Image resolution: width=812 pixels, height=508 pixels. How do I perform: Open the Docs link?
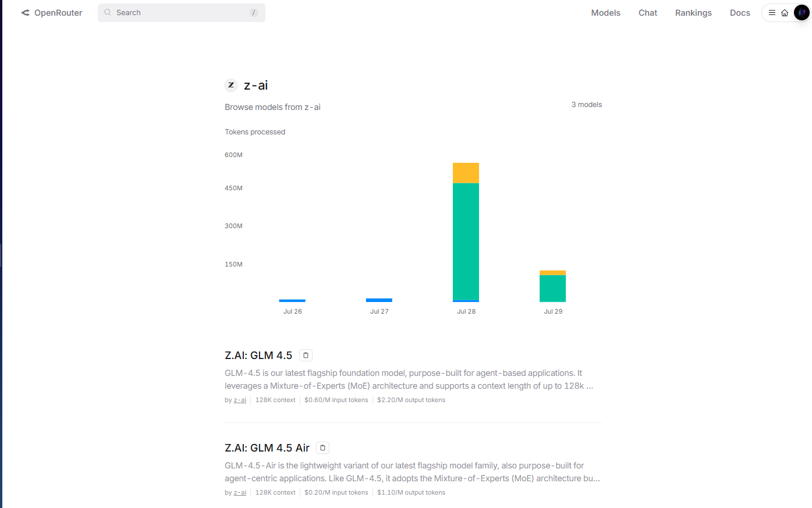[740, 13]
